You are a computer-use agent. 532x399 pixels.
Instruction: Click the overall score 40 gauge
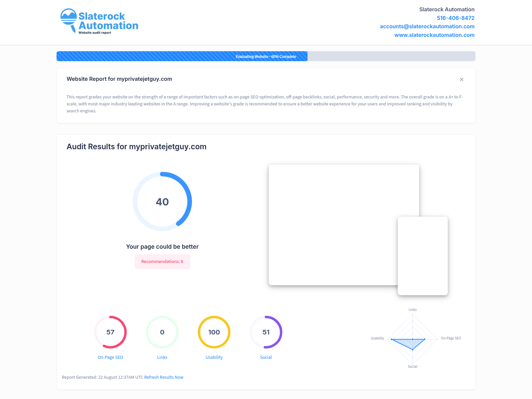[x=162, y=201]
